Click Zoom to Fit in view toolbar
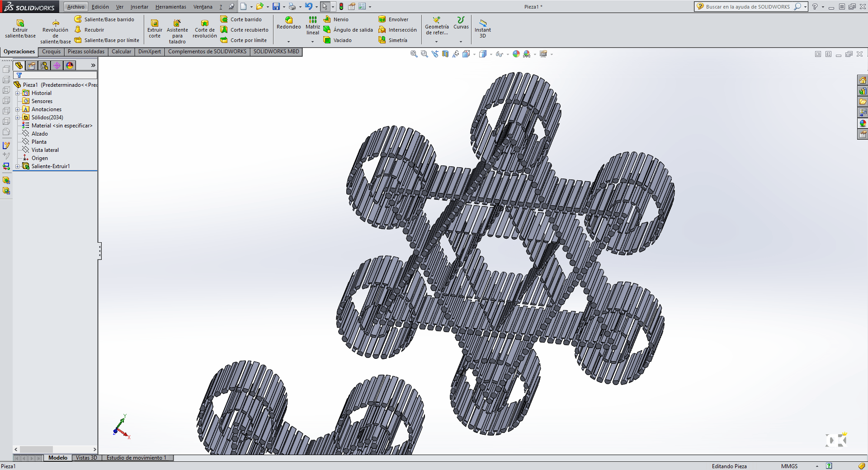This screenshot has width=868, height=470. pyautogui.click(x=414, y=54)
